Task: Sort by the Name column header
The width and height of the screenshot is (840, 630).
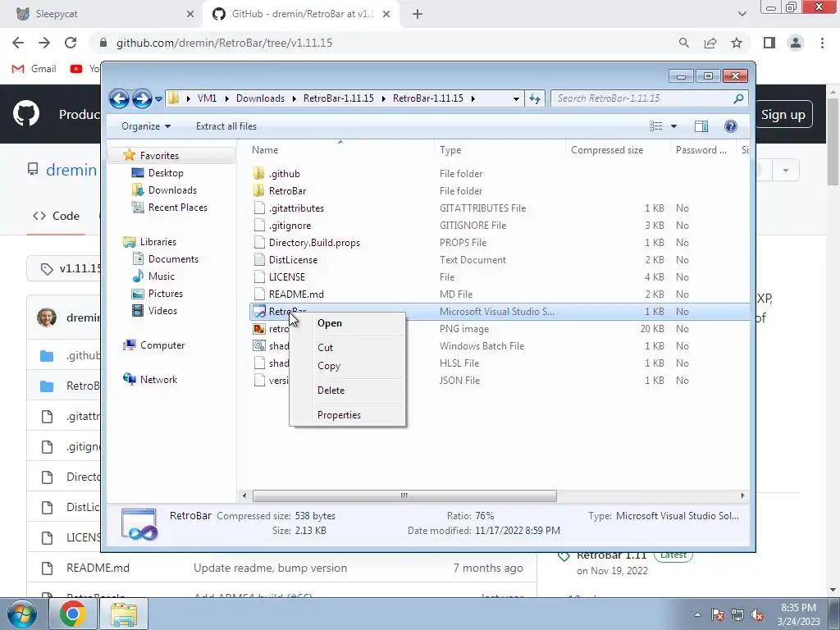Action: point(340,150)
